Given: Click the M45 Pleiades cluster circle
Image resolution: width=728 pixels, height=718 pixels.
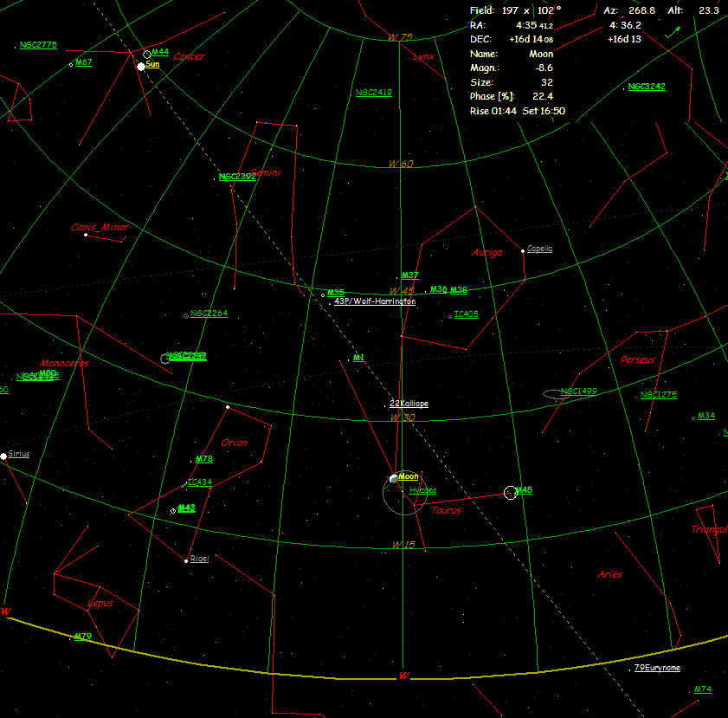Looking at the screenshot, I should coord(510,492).
